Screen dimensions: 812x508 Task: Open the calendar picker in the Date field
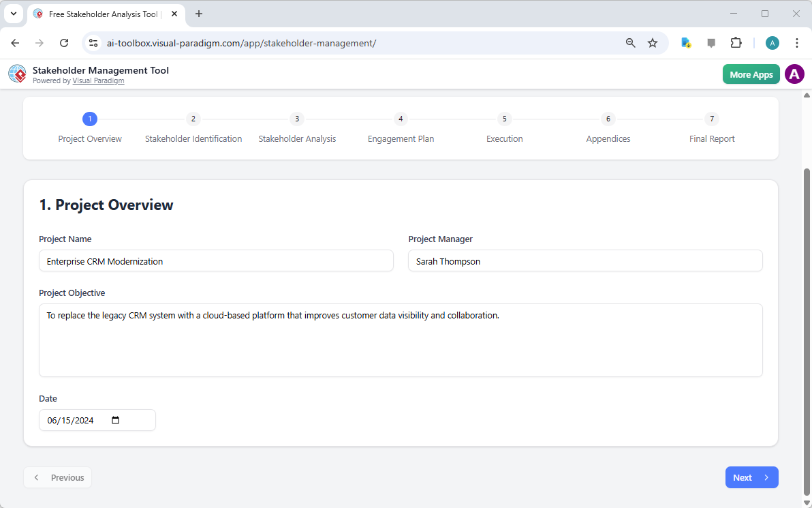pyautogui.click(x=116, y=420)
